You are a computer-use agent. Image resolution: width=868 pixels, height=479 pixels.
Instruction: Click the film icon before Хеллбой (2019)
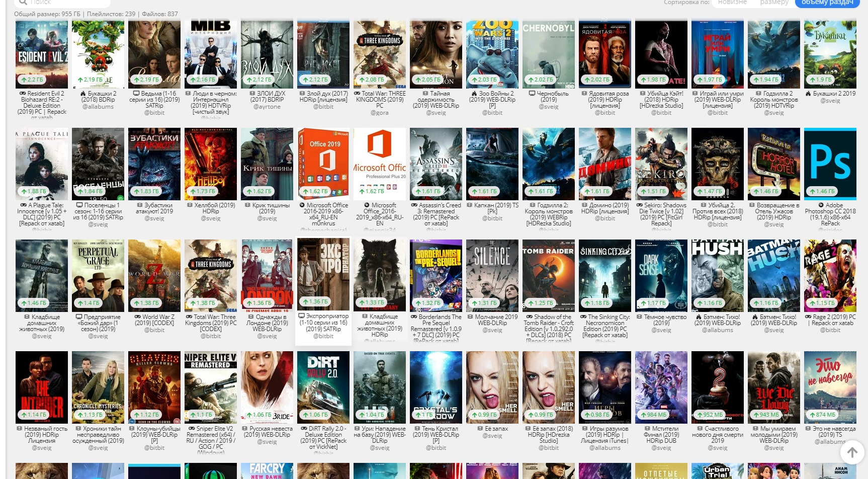(x=190, y=205)
